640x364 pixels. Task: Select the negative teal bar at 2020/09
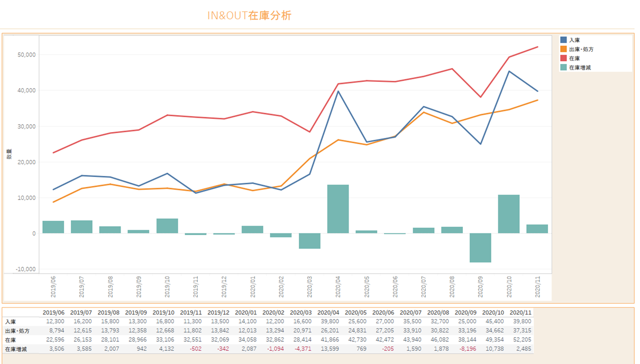[480, 248]
